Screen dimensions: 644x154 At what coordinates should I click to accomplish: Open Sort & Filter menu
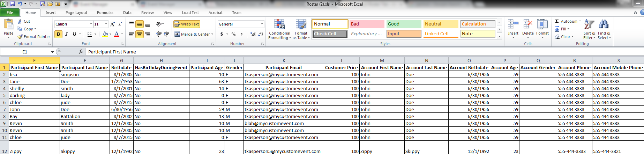[x=589, y=29]
